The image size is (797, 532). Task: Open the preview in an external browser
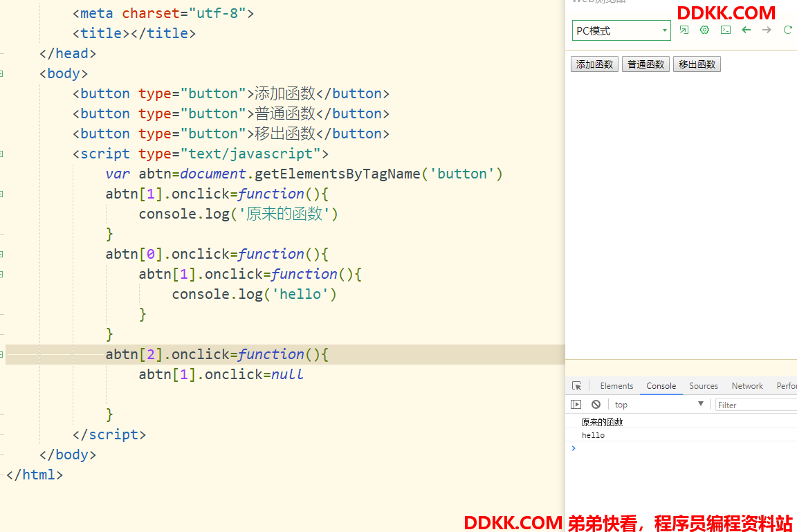[684, 30]
